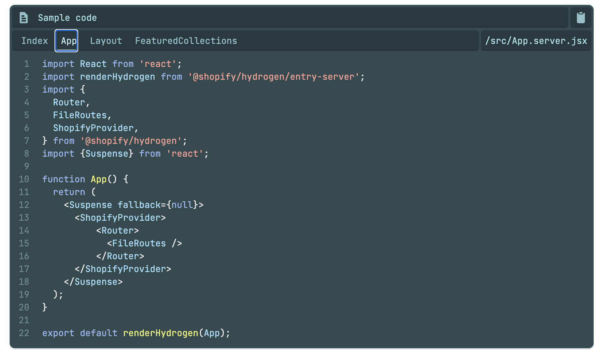Click the document icon beside Sample code
Image resolution: width=604 pixels, height=364 pixels.
(x=24, y=18)
